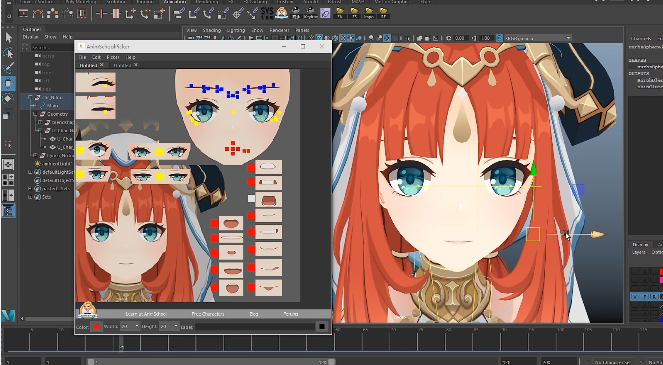The height and width of the screenshot is (365, 663).
Task: Open the red Color swatch in the picker
Action: (96, 327)
